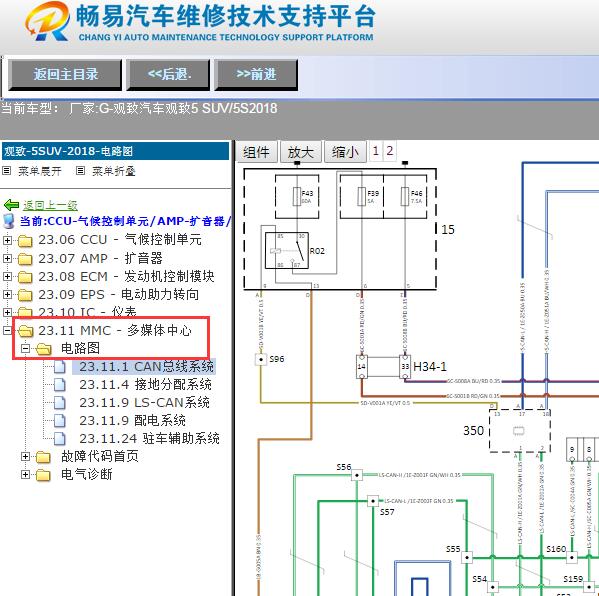
Task: Click the 畅易 platform logo
Action: [47, 21]
